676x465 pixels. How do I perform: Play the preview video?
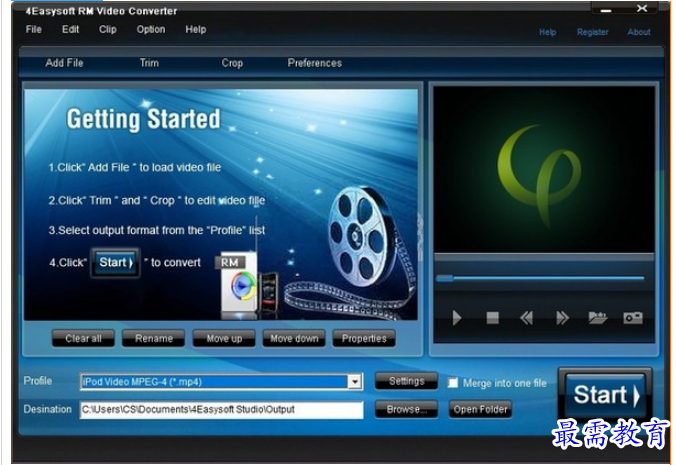coord(457,318)
